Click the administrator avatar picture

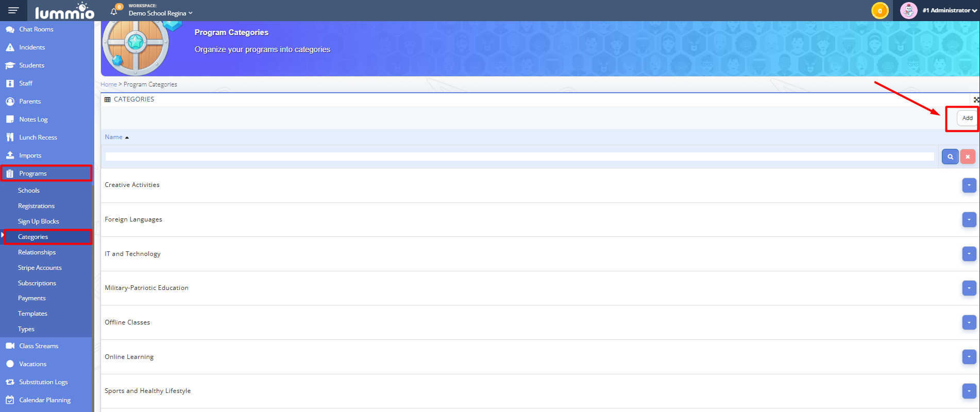[908, 11]
